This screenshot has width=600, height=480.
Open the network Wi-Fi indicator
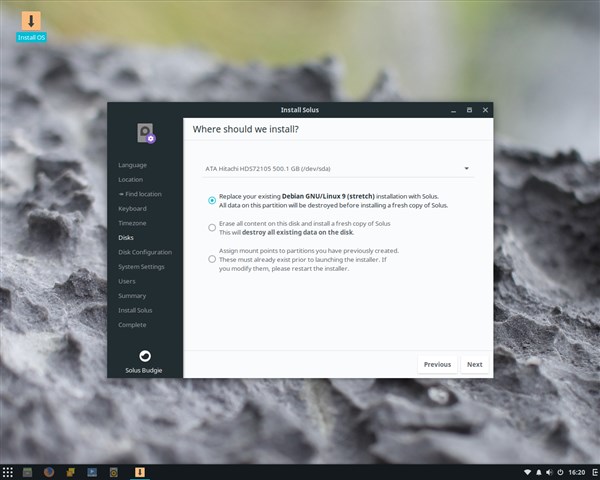[x=527, y=472]
